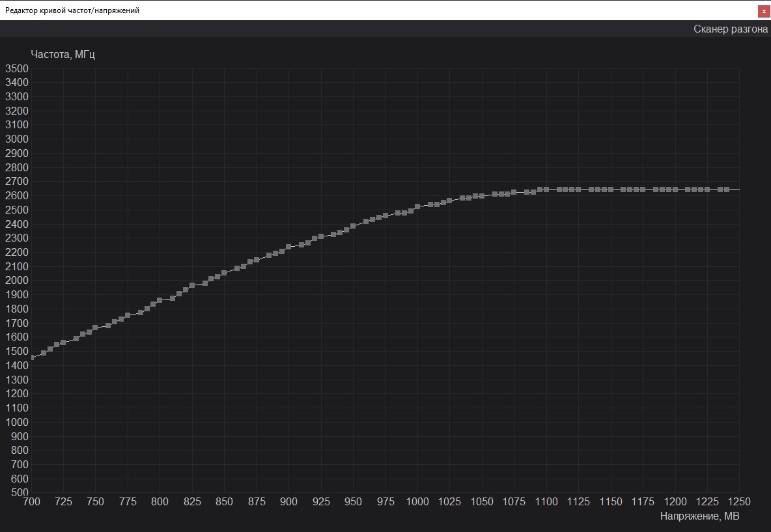Select the curve point at 875 mV
771x532 pixels.
click(257, 260)
